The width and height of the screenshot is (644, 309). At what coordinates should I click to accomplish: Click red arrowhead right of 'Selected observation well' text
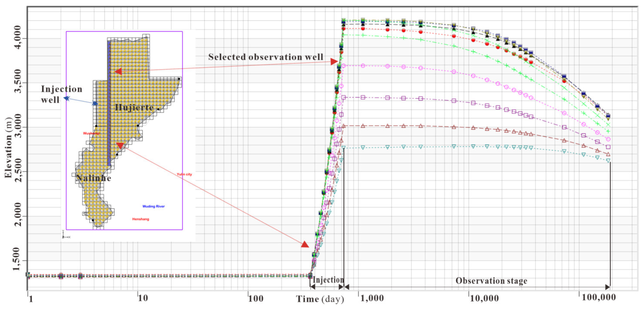[334, 61]
